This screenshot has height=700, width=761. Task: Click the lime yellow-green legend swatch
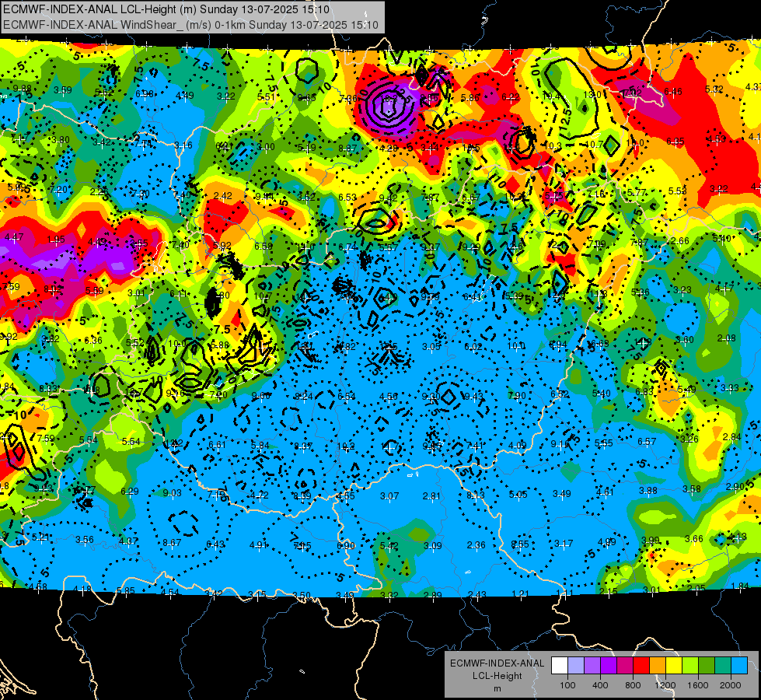click(x=690, y=666)
